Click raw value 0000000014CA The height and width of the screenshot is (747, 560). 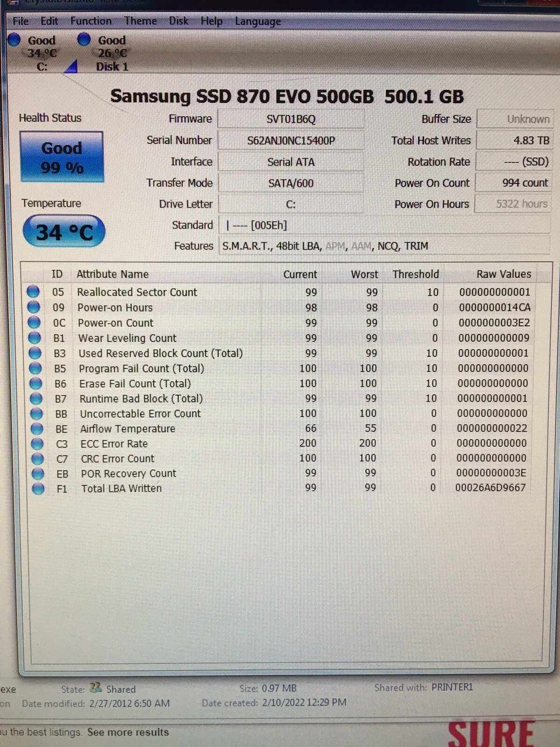tap(495, 307)
